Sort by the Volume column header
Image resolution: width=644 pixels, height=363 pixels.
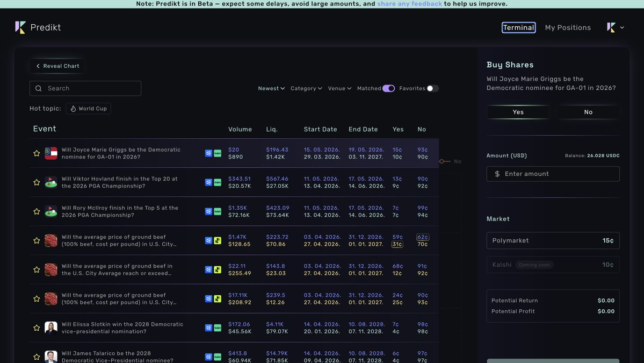(x=240, y=129)
